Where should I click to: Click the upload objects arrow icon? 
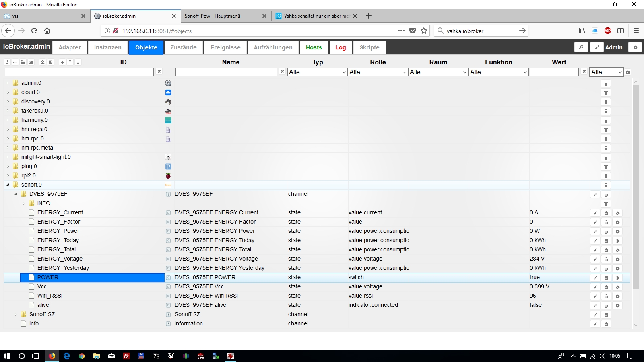70,62
